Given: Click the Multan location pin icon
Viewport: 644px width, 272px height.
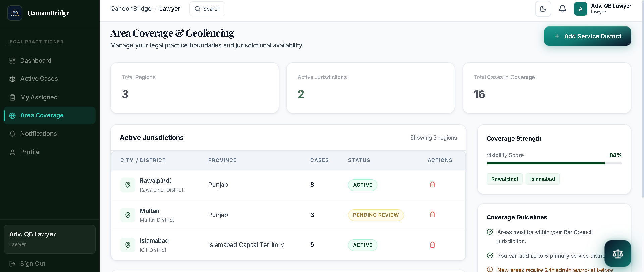Looking at the screenshot, I should [128, 215].
